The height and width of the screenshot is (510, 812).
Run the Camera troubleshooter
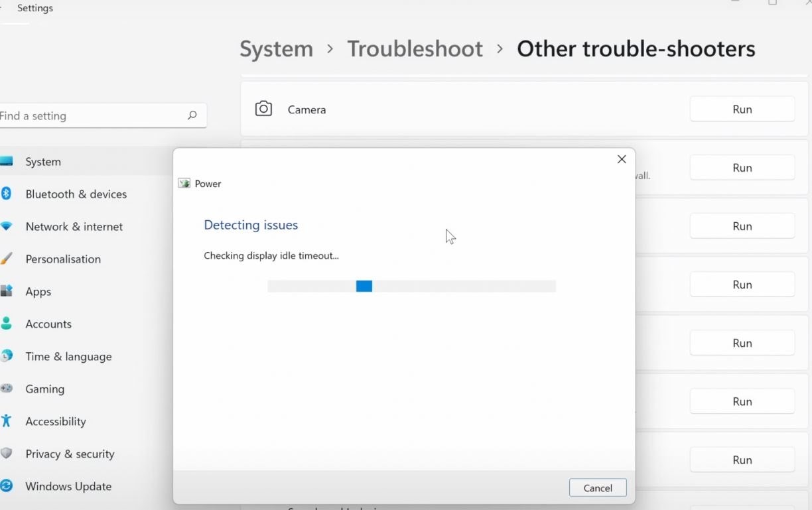pos(742,109)
